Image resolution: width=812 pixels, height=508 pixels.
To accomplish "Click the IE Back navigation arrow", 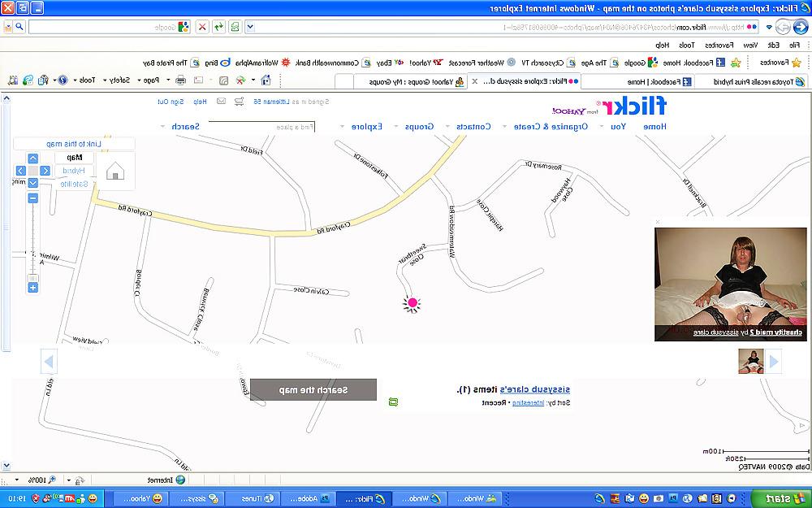I will pyautogui.click(x=801, y=26).
